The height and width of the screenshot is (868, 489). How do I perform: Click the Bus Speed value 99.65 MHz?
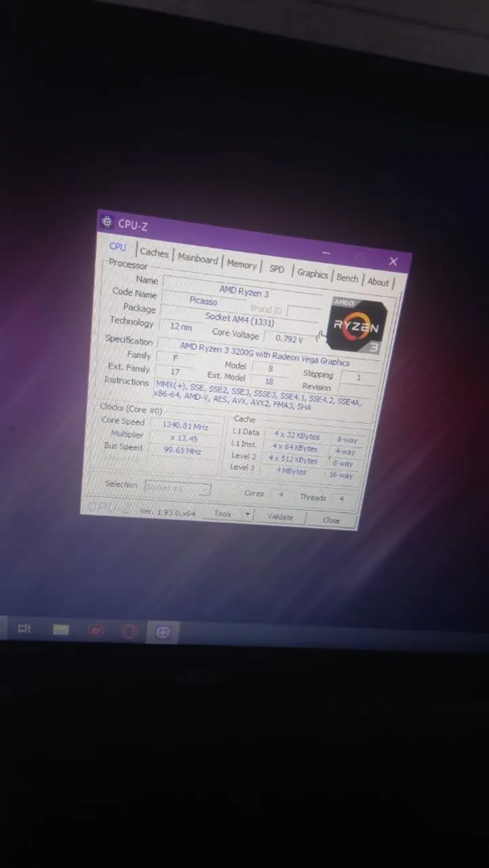[182, 450]
